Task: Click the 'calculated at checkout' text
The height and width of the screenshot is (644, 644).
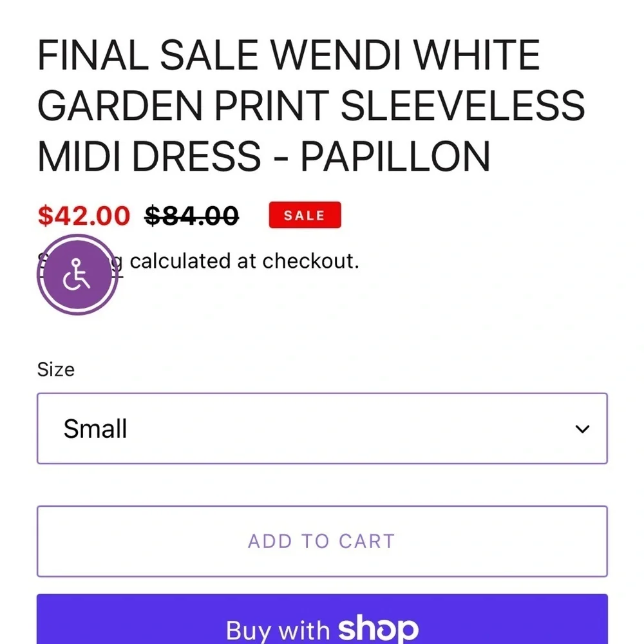Action: [x=244, y=261]
